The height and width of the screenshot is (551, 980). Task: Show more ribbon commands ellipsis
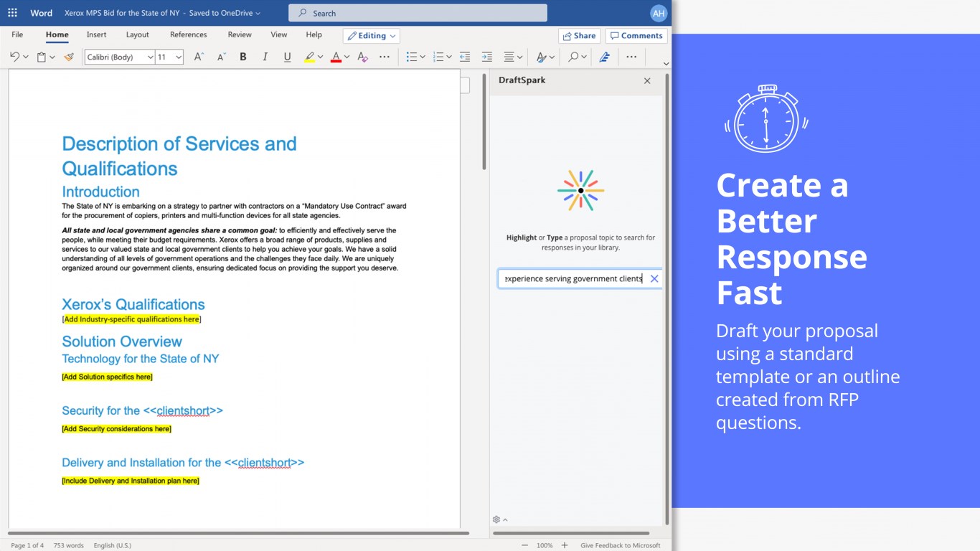pos(631,57)
